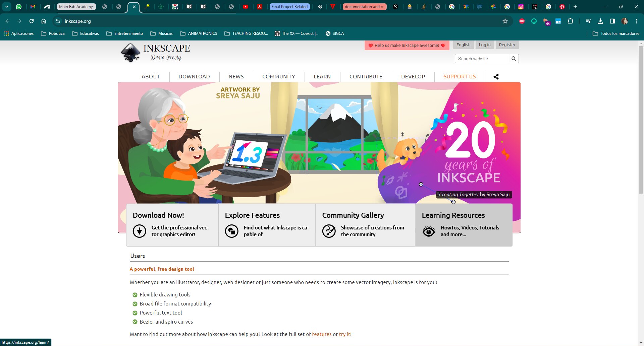Expand the Robotica bookmarks folder
644x346 pixels.
[x=53, y=33]
